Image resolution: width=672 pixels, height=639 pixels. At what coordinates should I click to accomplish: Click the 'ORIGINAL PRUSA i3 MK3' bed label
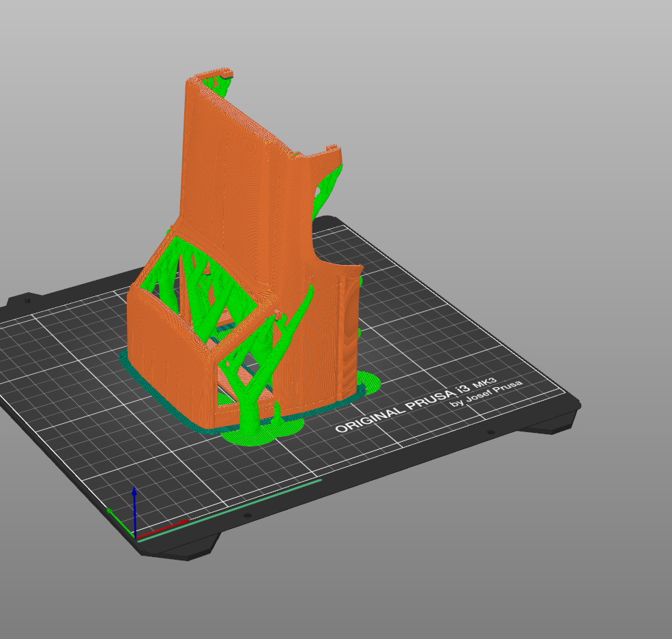click(415, 404)
